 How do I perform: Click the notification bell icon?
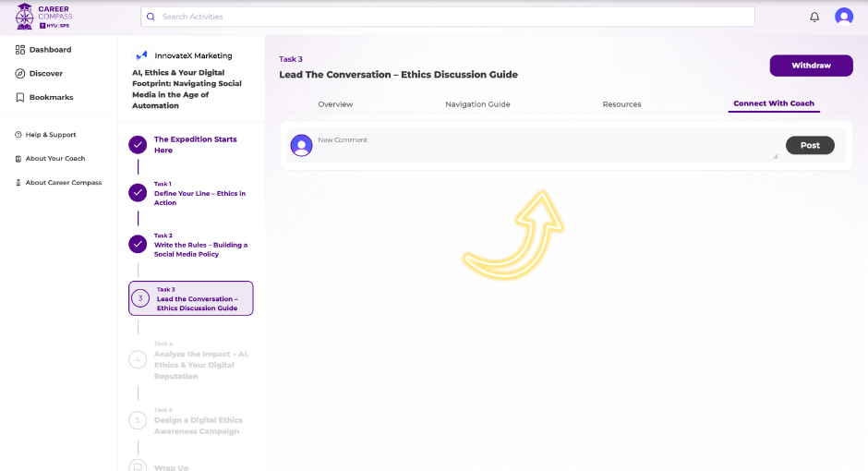(814, 17)
